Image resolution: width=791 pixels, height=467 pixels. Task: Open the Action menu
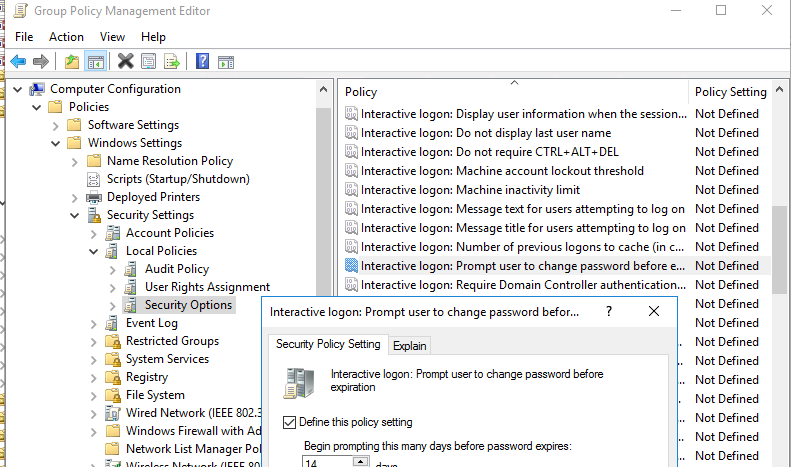pos(66,37)
